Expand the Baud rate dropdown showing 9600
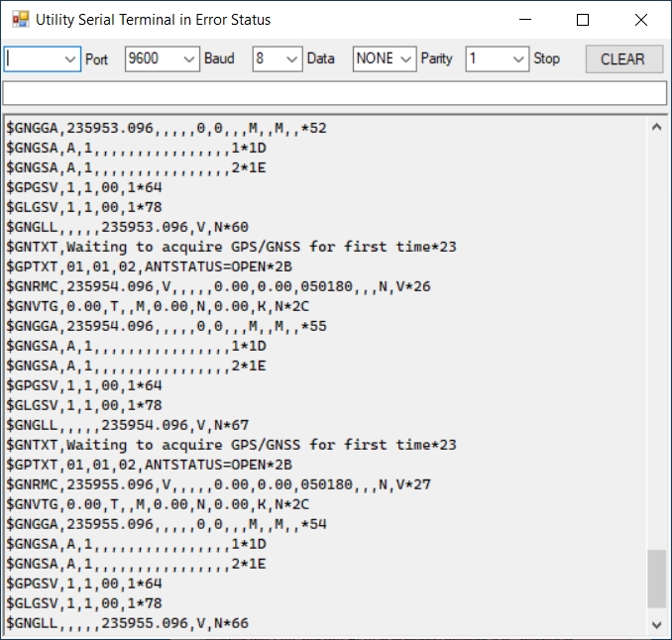This screenshot has width=672, height=640. click(x=190, y=59)
